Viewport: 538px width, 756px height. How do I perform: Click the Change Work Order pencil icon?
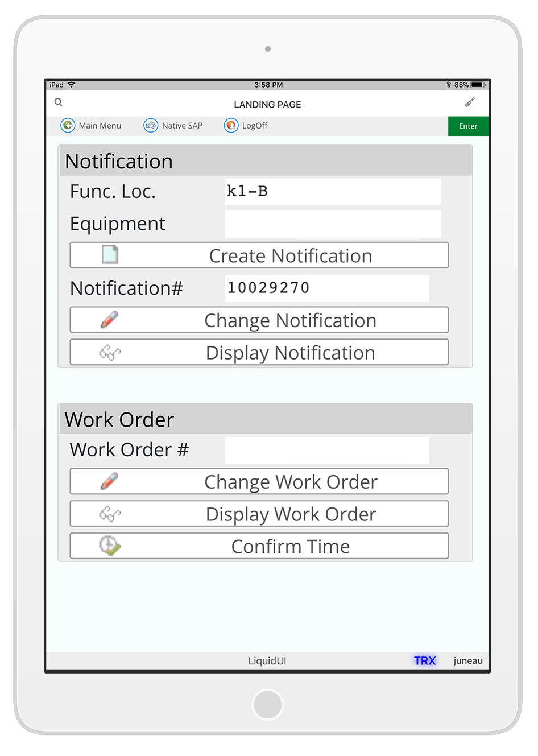click(x=110, y=481)
